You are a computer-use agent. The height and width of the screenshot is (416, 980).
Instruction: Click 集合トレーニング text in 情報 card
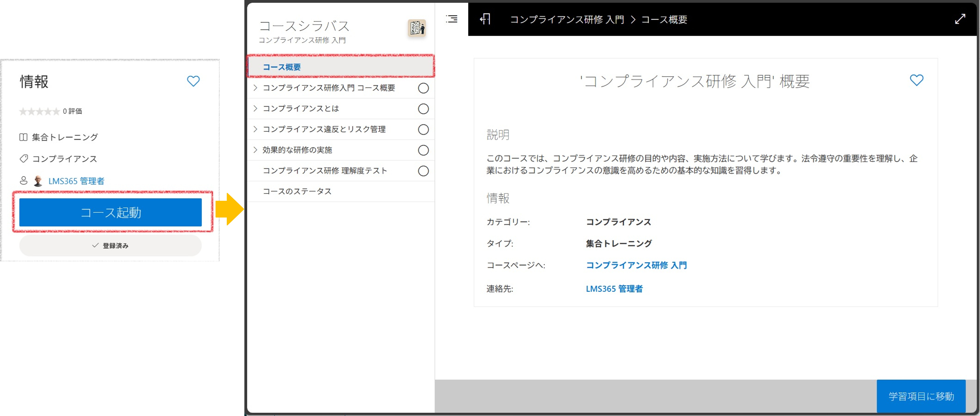click(x=65, y=137)
